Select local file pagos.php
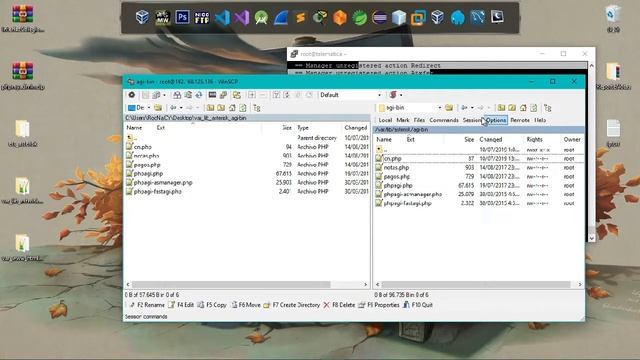The image size is (640, 360). point(147,164)
